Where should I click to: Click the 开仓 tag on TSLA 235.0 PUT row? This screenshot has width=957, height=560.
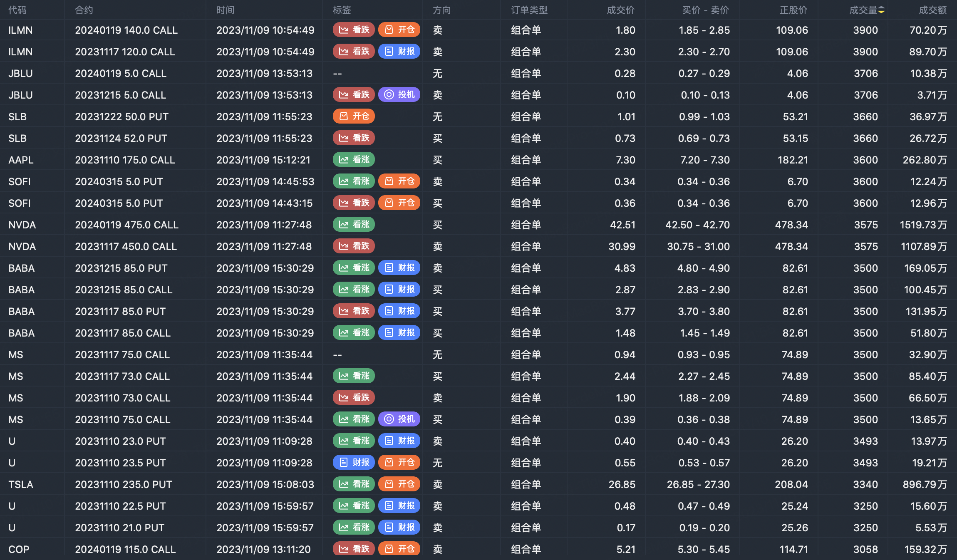click(x=399, y=484)
